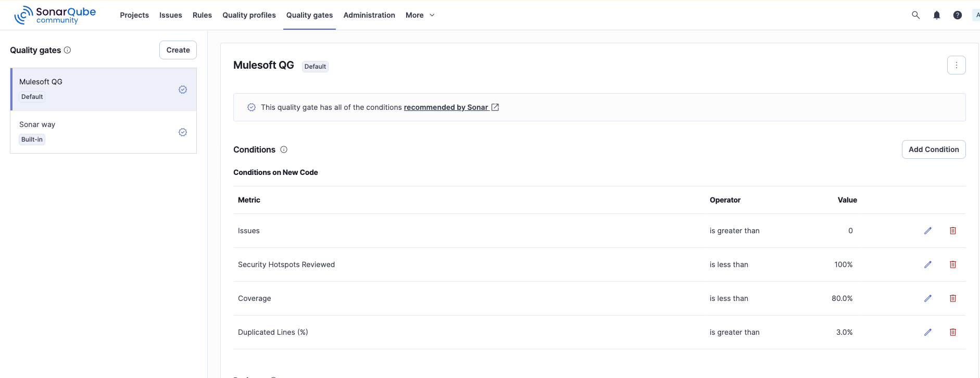Click the Value column header
The width and height of the screenshot is (980, 378).
coord(847,200)
